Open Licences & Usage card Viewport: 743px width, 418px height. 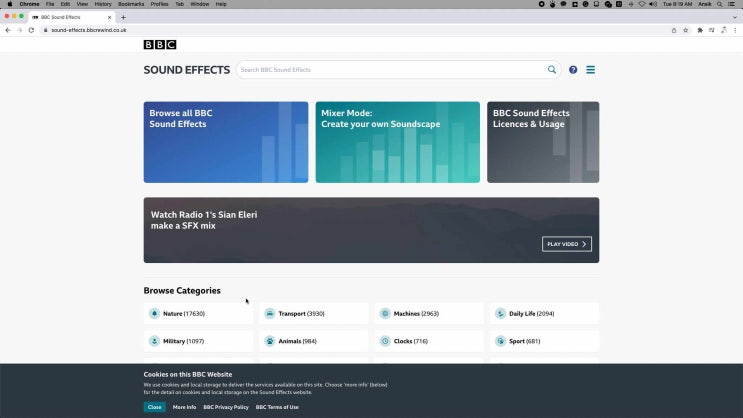coord(543,142)
